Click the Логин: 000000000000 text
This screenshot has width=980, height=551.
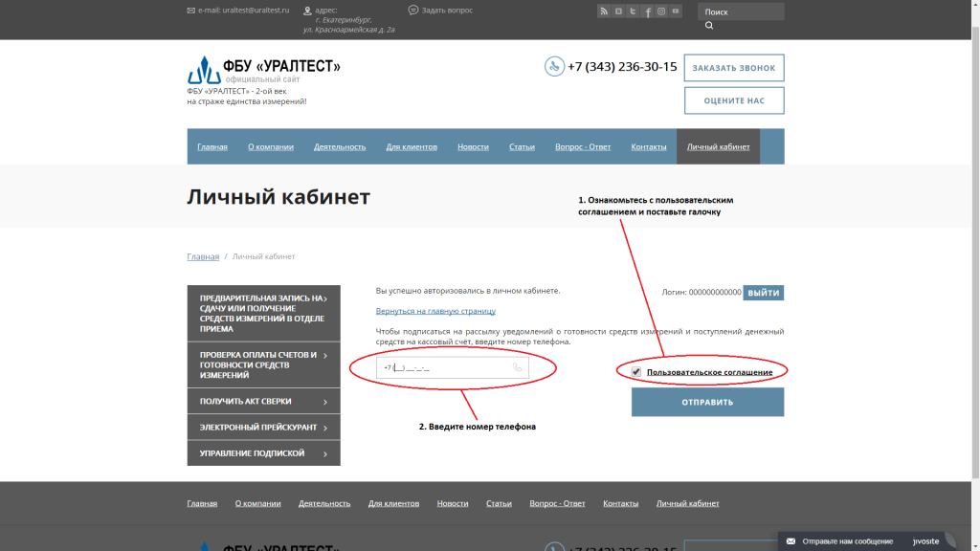click(702, 293)
